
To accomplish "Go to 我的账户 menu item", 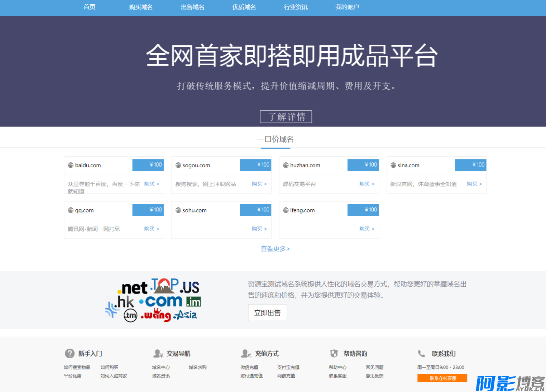I will pos(347,7).
